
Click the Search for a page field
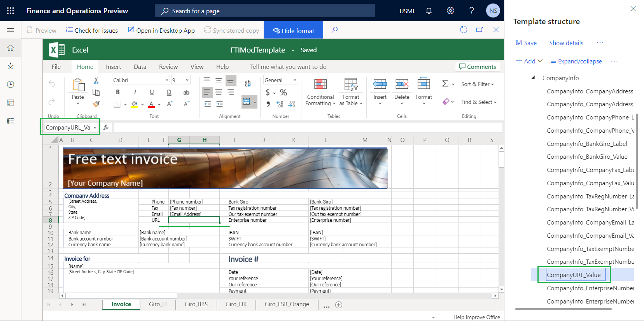(x=265, y=11)
